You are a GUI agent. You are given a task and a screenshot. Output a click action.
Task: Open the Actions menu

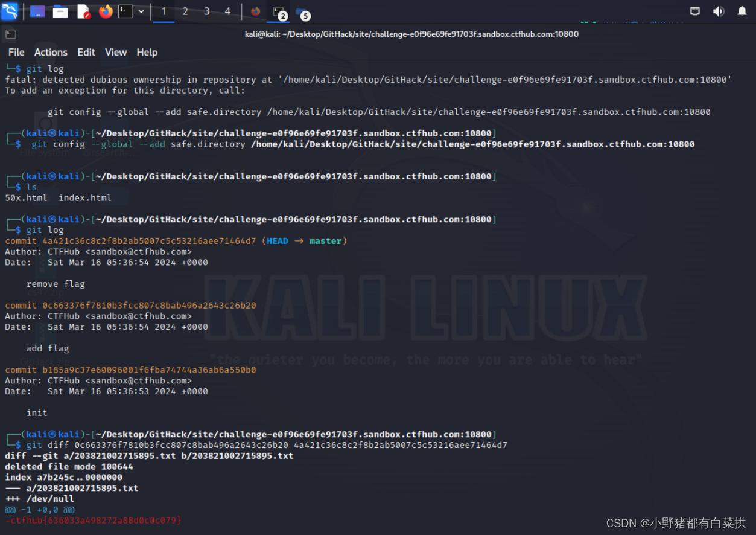point(51,53)
